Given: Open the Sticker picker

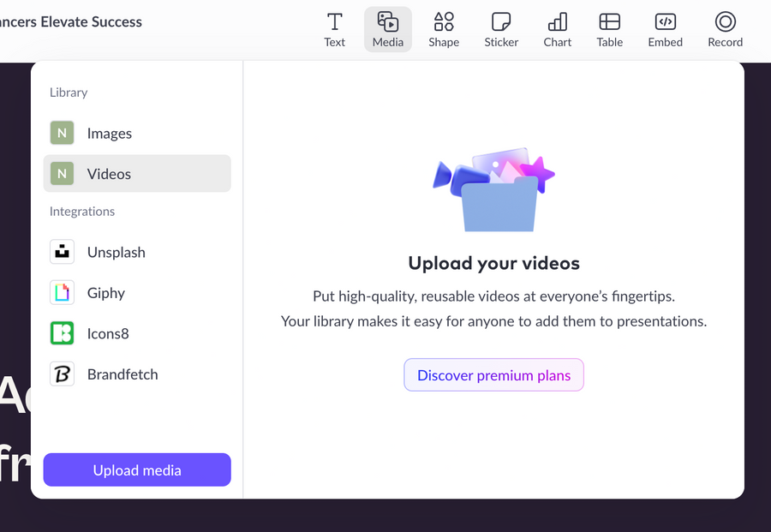Looking at the screenshot, I should (500, 28).
